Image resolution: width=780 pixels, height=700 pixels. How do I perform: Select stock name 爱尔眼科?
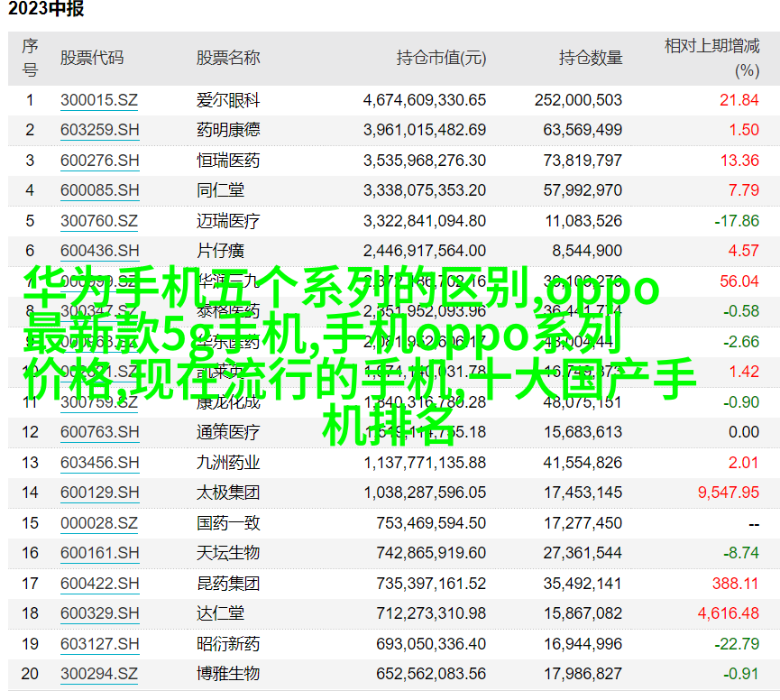[x=228, y=100]
